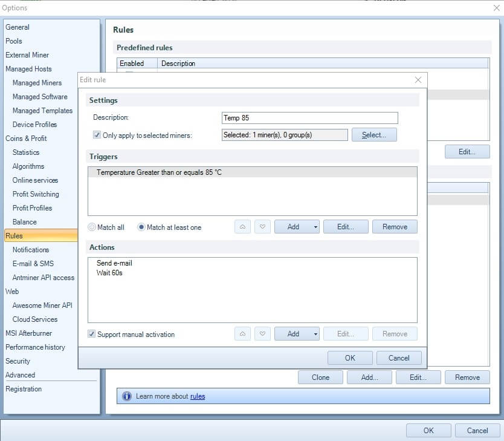Screen dimensions: 504x441
Task: Click Clone in the Rules page
Action: pyautogui.click(x=320, y=377)
